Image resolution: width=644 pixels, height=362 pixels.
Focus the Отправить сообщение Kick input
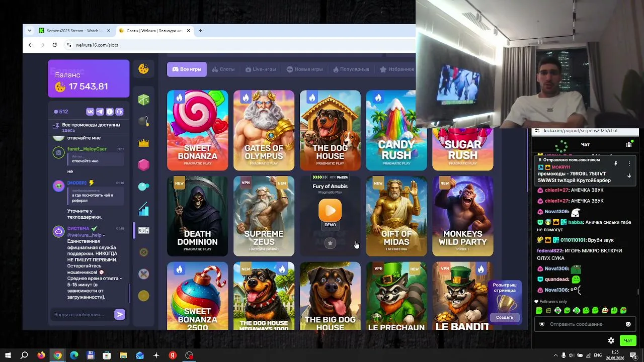click(x=576, y=324)
